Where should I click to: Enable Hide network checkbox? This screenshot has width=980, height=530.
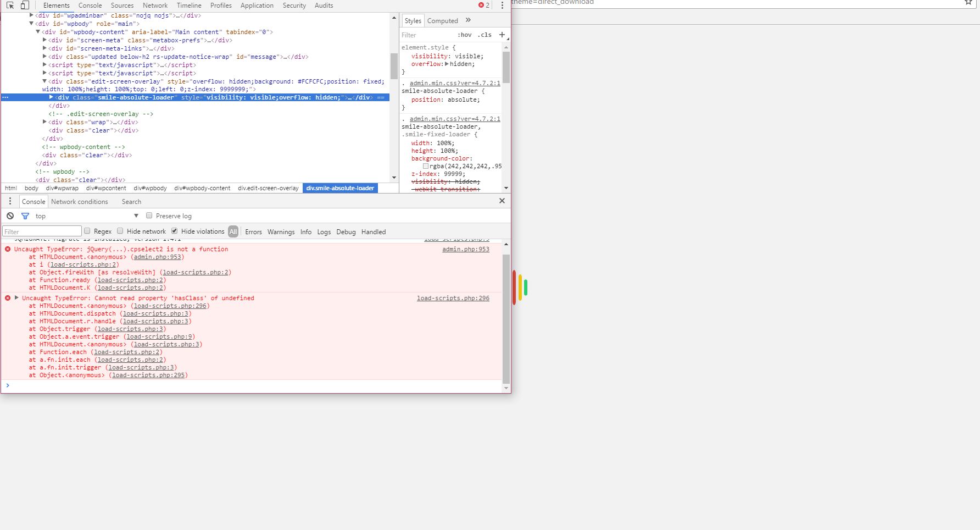tap(120, 231)
